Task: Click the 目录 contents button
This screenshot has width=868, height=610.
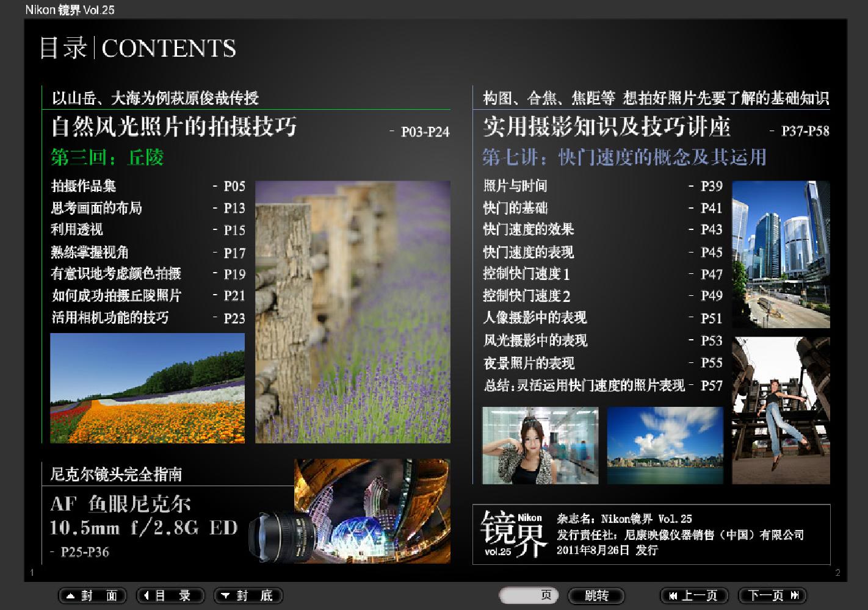Action: [170, 596]
